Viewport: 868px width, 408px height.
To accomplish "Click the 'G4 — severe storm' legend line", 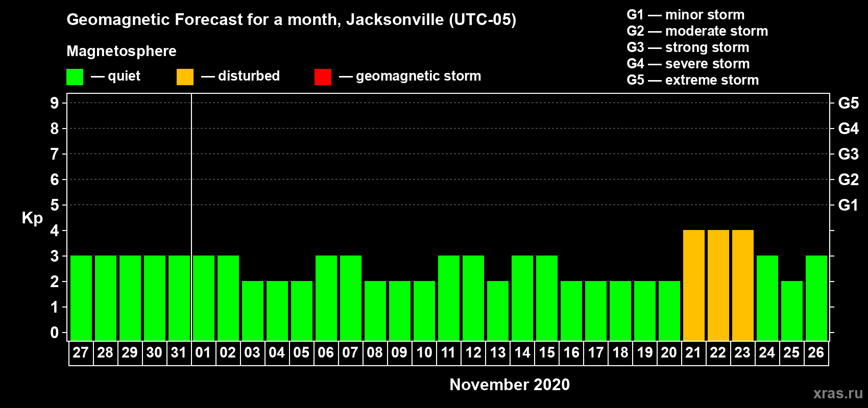I will pyautogui.click(x=688, y=64).
